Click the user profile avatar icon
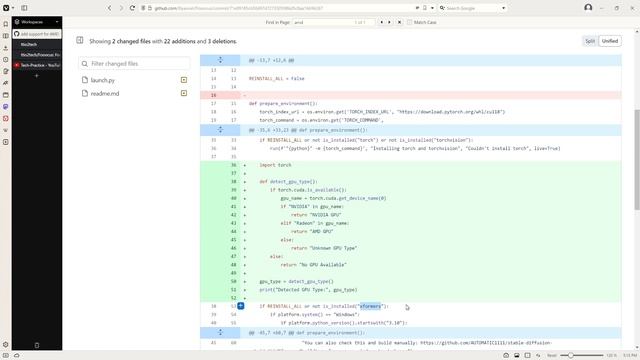This screenshot has height=360, width=640. 588,7
